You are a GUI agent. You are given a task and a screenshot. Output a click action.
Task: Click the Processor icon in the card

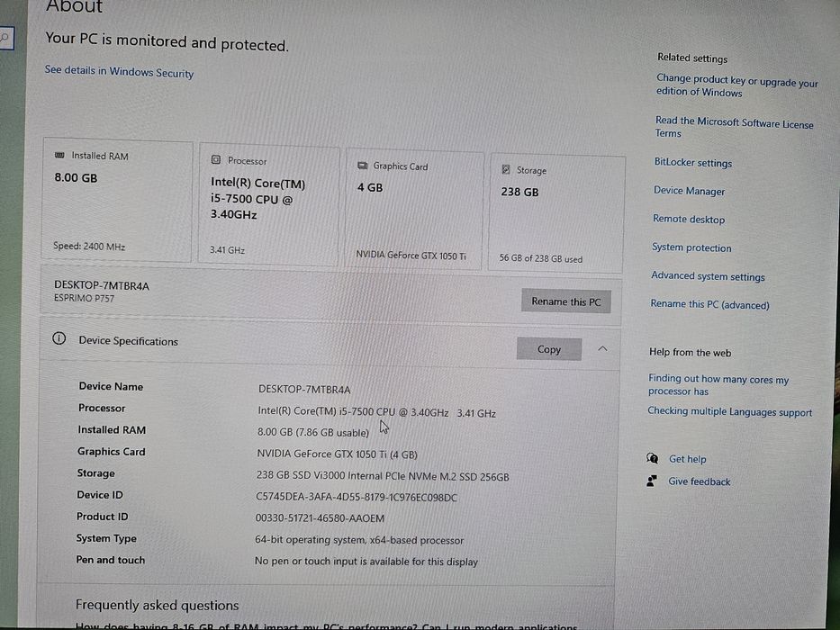[x=216, y=160]
